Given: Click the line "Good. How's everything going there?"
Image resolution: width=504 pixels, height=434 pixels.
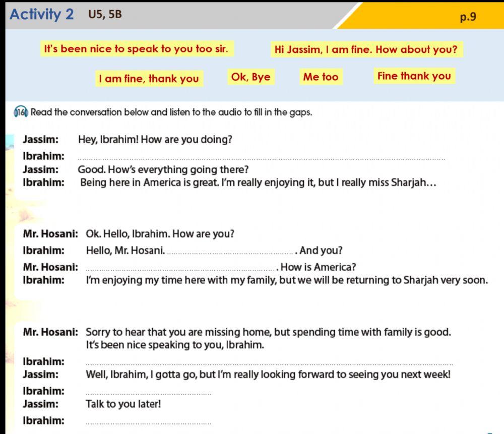Looking at the screenshot, I should pyautogui.click(x=163, y=169).
